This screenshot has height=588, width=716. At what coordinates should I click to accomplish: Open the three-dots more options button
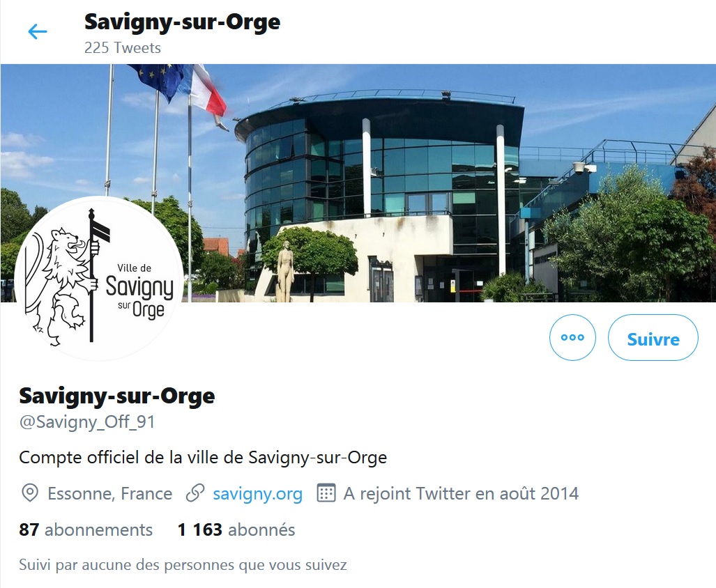(x=572, y=338)
